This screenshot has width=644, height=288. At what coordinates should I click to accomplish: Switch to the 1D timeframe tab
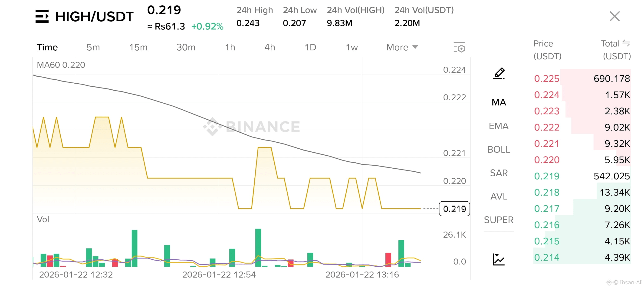tap(310, 47)
